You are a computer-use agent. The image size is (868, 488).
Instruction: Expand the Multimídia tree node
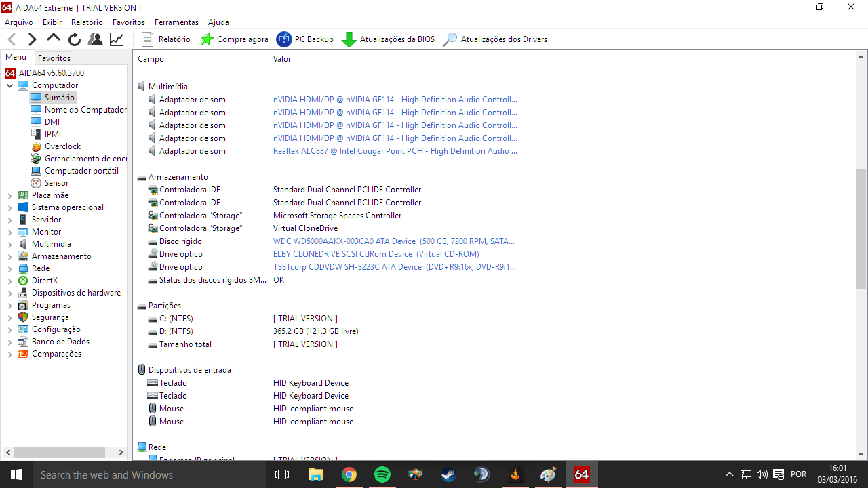click(10, 244)
